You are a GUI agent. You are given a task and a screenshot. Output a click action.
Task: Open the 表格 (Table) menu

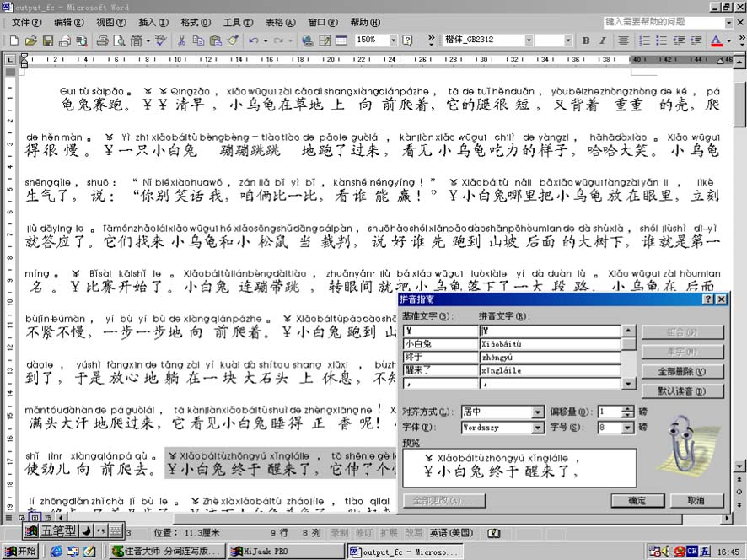[x=280, y=22]
